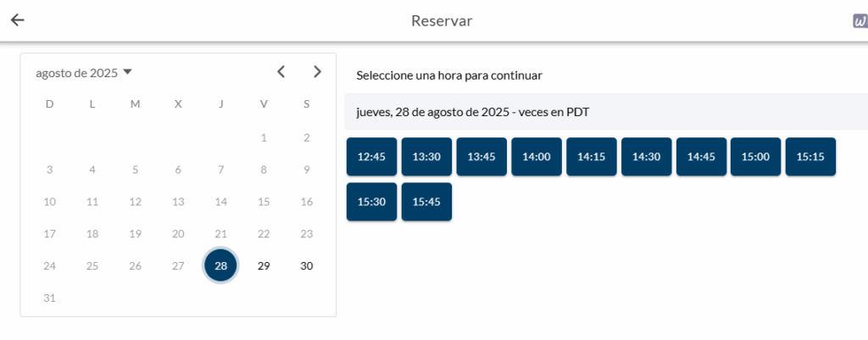Select the 14:30 time slot
Viewport: 868px width, 340px height.
(647, 157)
